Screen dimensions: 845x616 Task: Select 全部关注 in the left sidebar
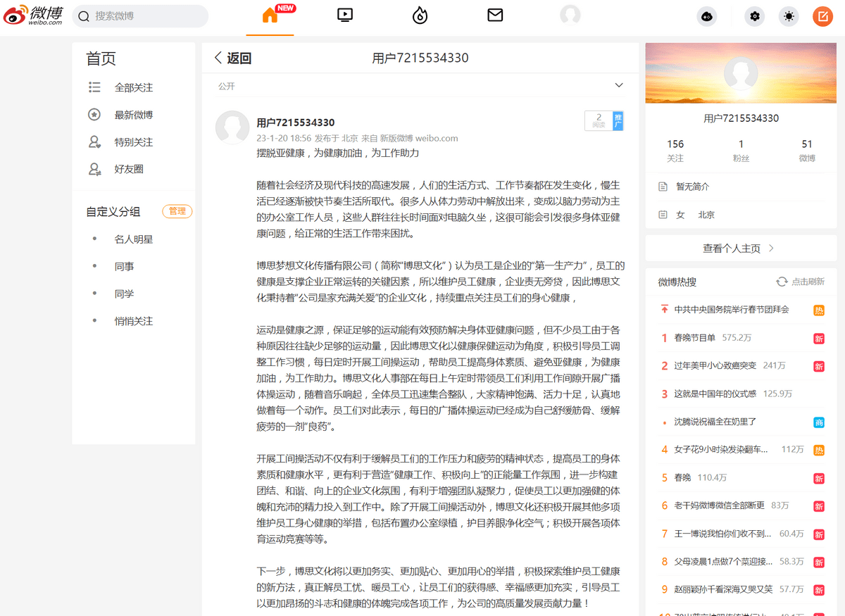click(133, 88)
